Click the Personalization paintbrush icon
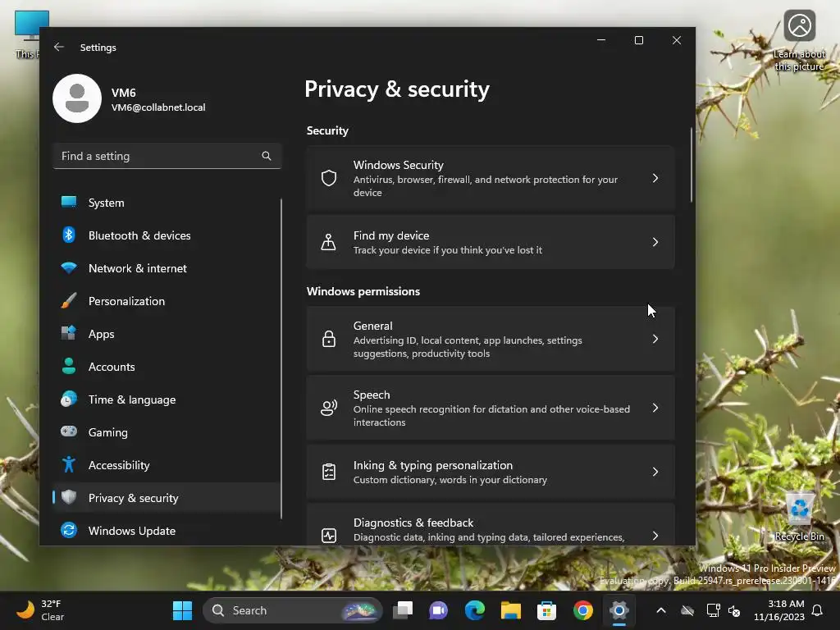Viewport: 840px width, 630px height. click(69, 300)
